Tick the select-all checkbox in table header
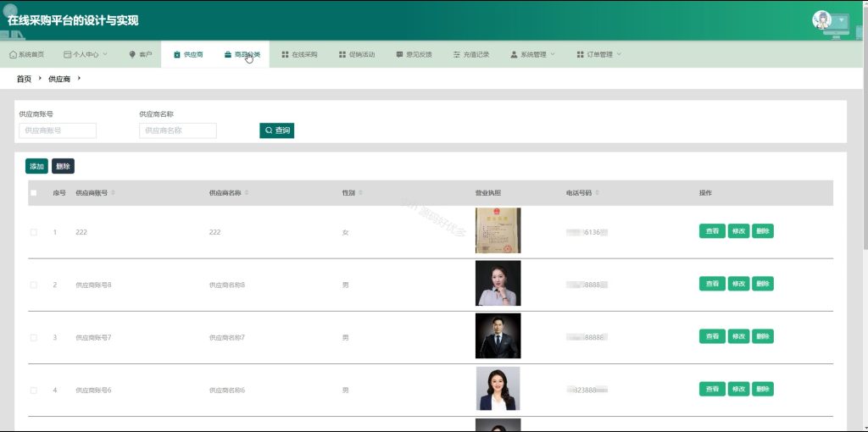 (33, 193)
